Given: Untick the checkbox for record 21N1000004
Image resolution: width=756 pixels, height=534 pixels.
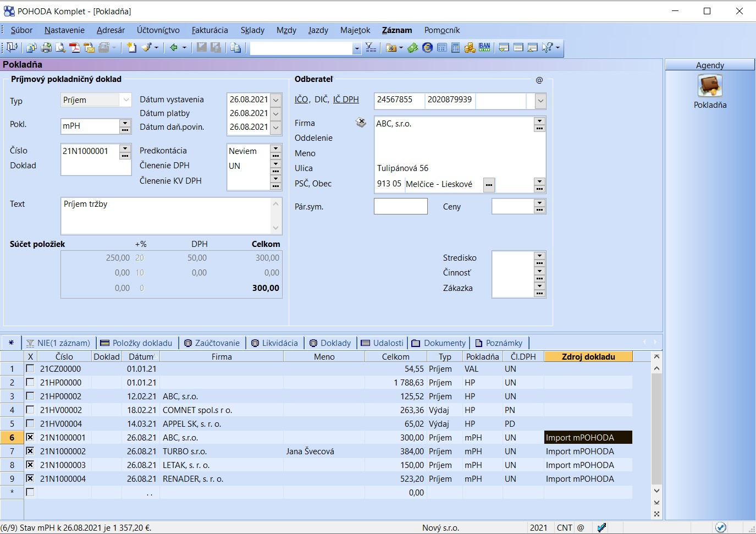Looking at the screenshot, I should point(30,478).
